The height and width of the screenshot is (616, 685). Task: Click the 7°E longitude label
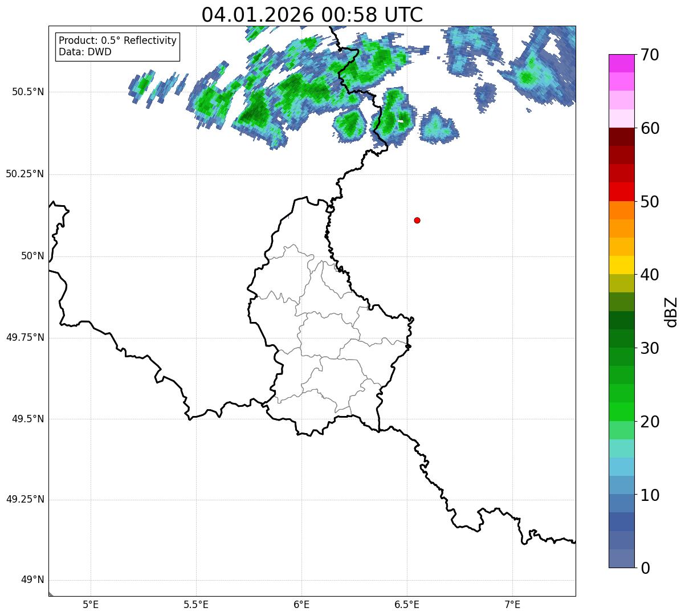point(512,604)
